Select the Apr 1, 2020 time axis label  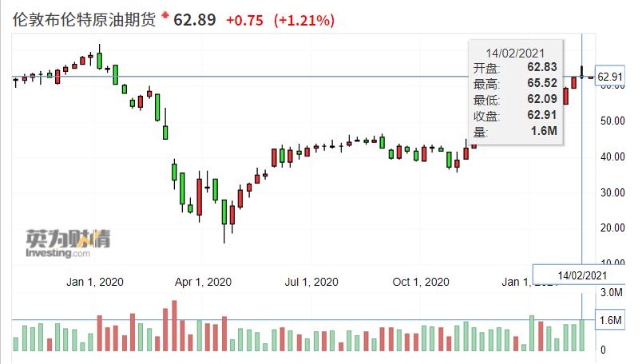(x=203, y=281)
